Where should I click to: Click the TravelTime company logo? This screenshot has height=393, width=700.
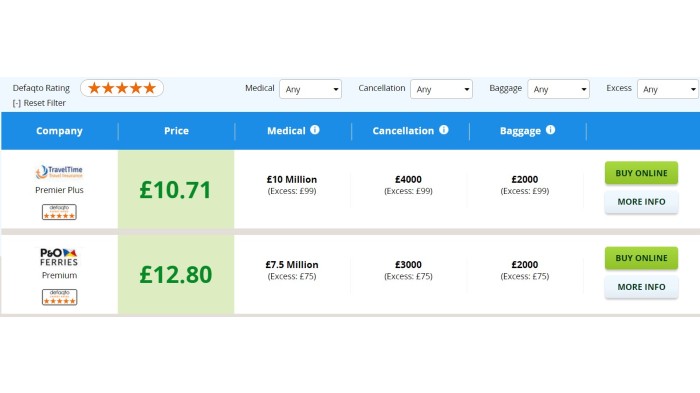click(x=59, y=172)
